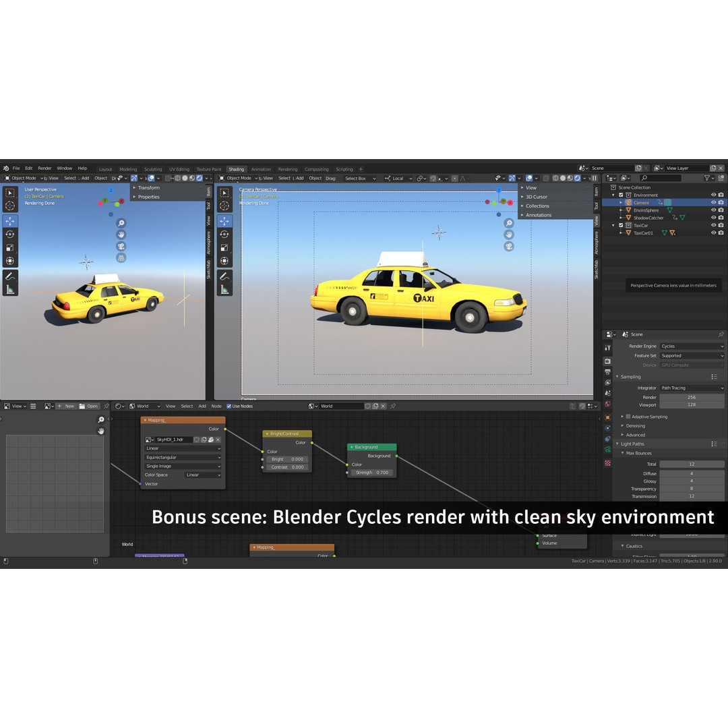Enable Adaptive Sampling checkbox
The height and width of the screenshot is (728, 728).
[628, 417]
